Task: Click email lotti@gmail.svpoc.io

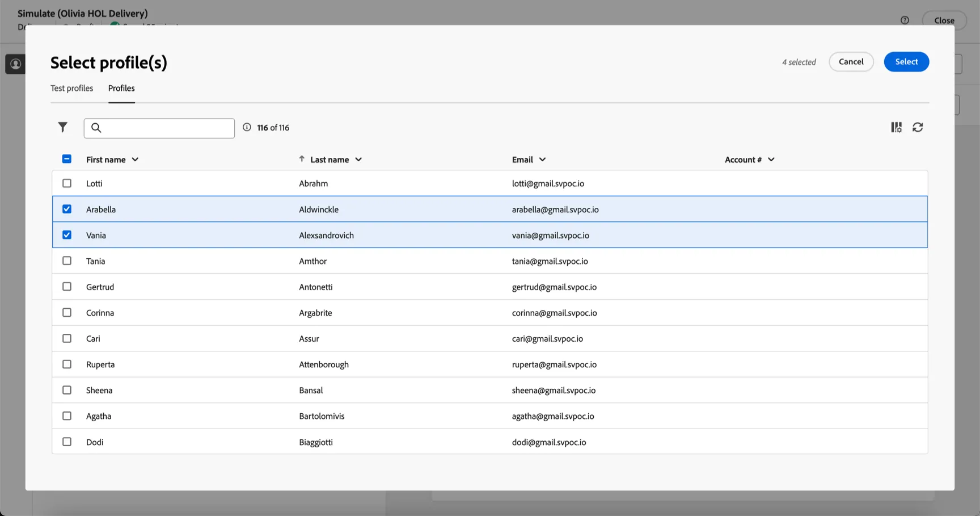Action: click(548, 183)
